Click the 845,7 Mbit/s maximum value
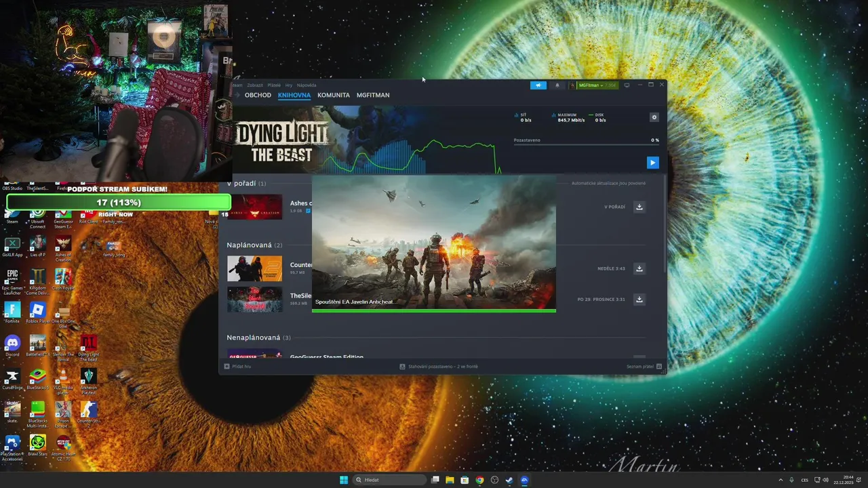This screenshot has width=868, height=488. [571, 120]
